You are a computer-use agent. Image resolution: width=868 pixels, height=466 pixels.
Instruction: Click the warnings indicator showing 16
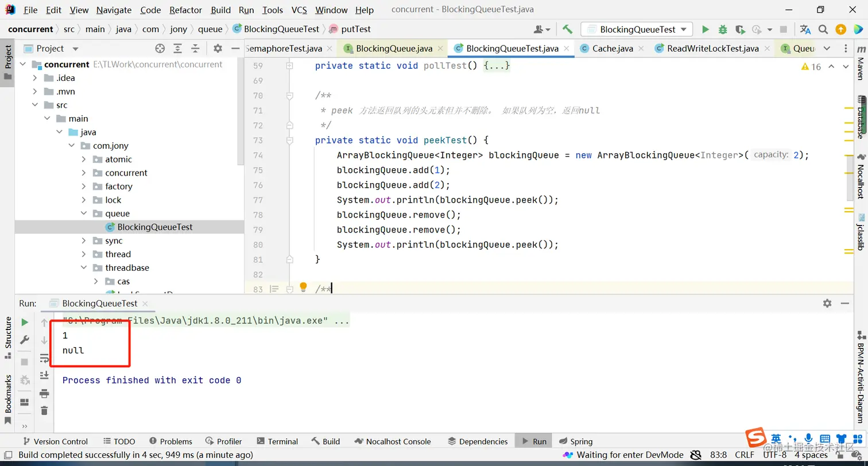tap(811, 67)
